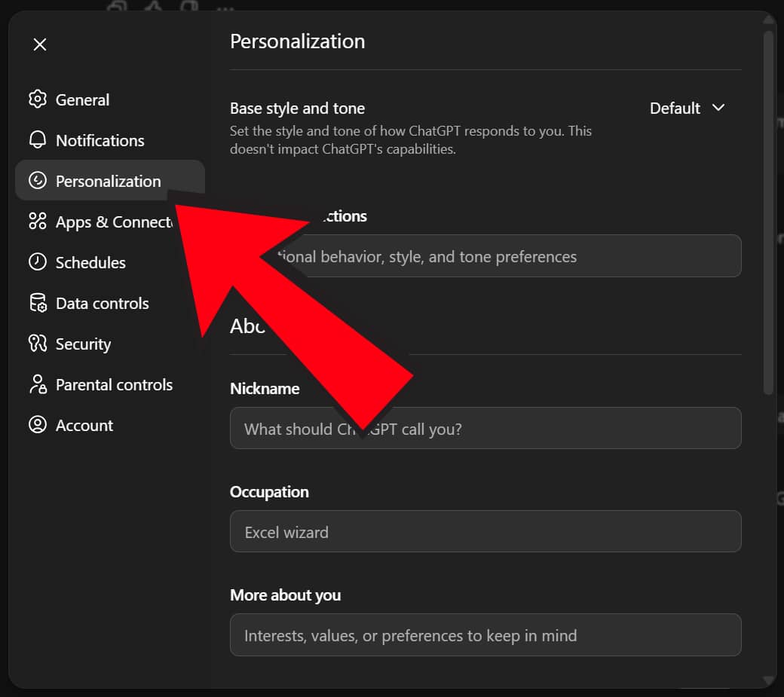
Task: Expand the chevron next to Default
Action: (718, 108)
